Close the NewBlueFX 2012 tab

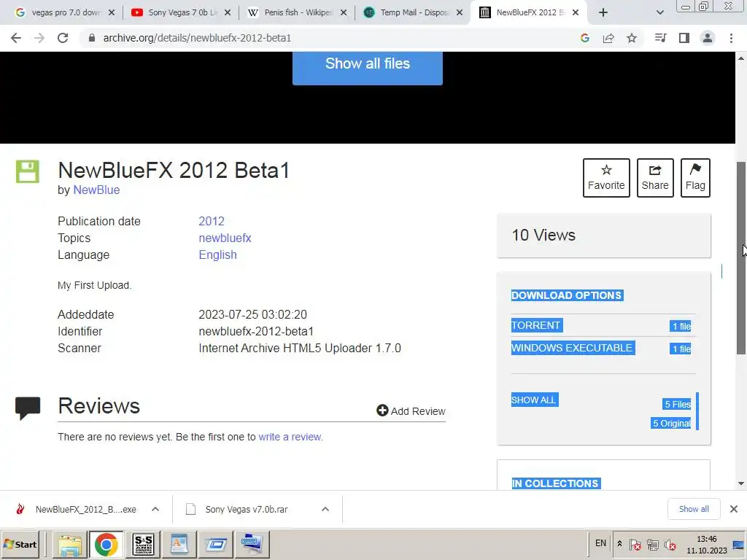click(x=576, y=12)
